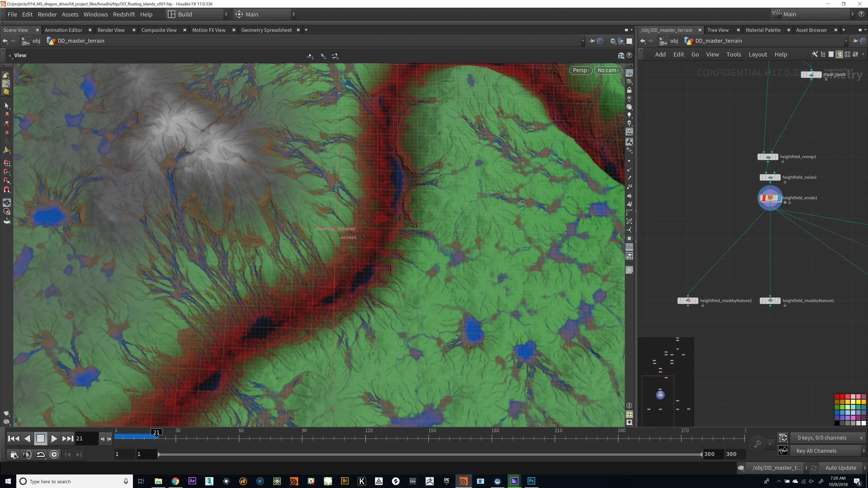Activate the Move tool in left toolbar
Screen dimensions: 868x488
tap(7, 115)
